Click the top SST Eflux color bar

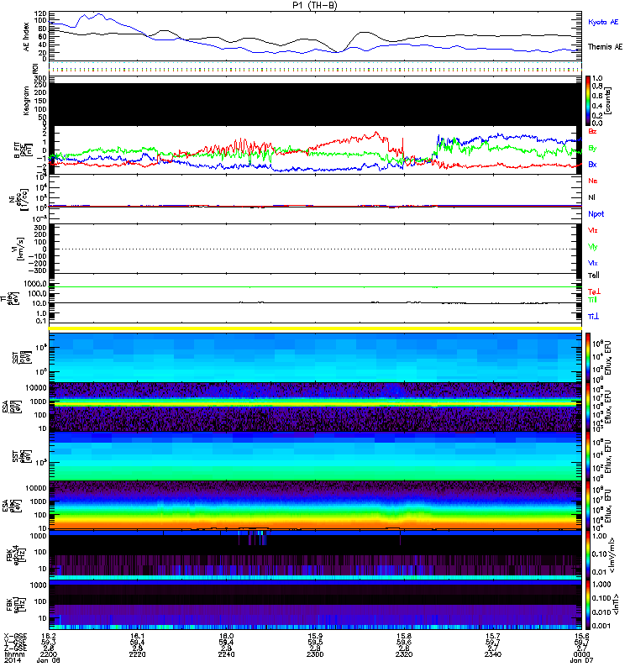[589, 355]
